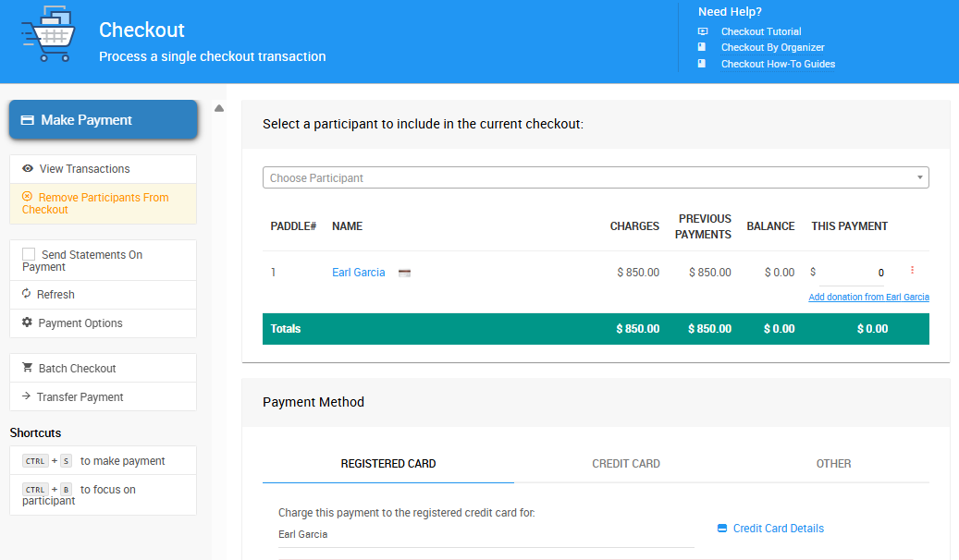
Task: Open Credit Card Details via its card icon
Action: (722, 528)
